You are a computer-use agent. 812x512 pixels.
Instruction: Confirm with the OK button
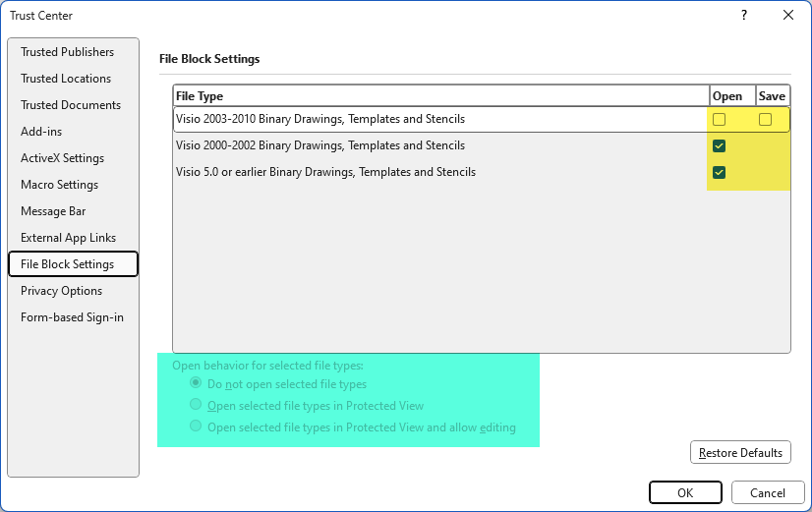685,492
